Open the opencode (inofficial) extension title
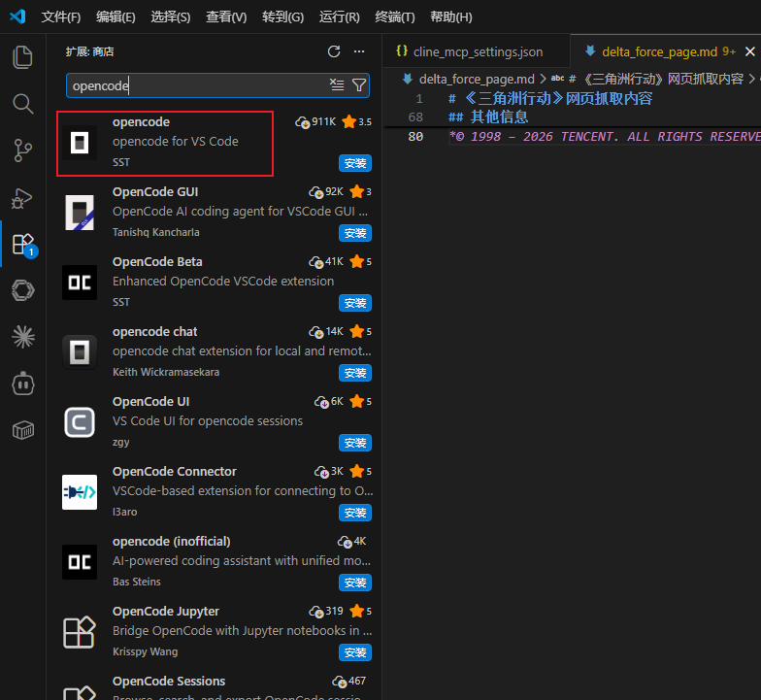Viewport: 761px width, 700px height. (171, 542)
